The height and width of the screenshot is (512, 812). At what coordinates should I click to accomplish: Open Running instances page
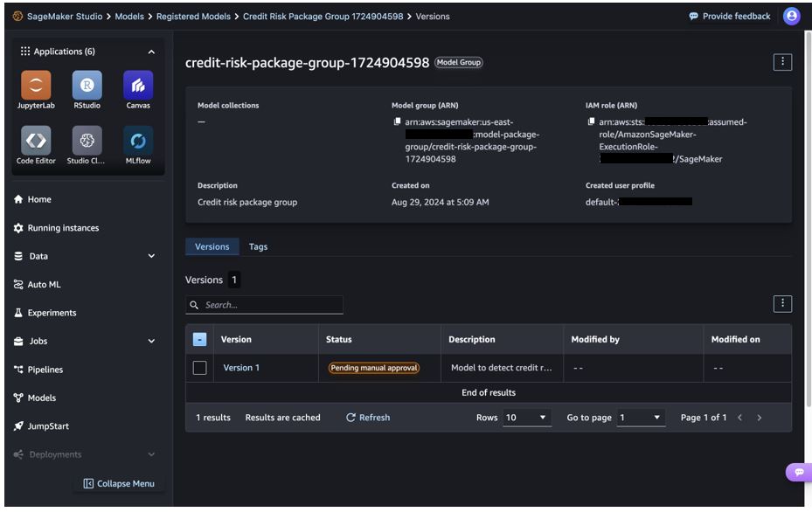tap(63, 228)
